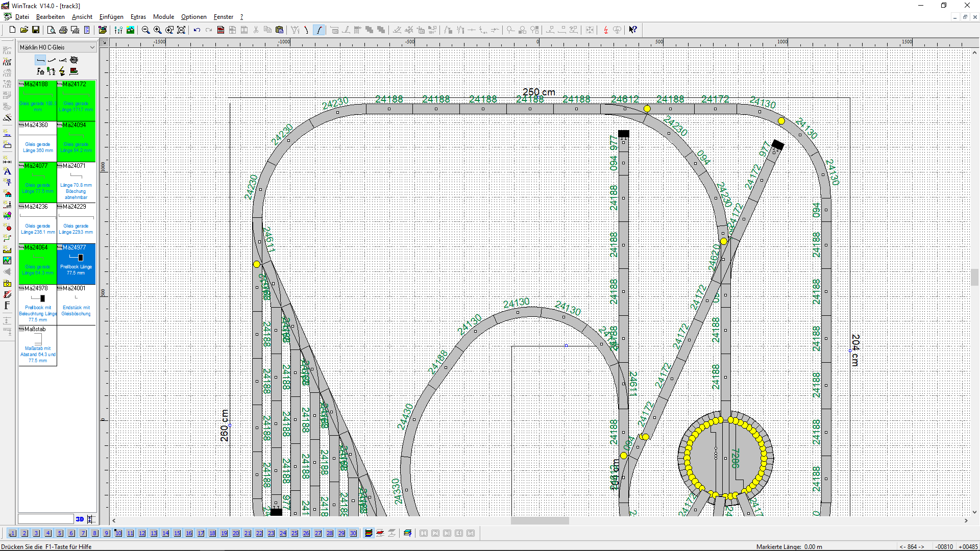Select the text tool A in sidebar

pyautogui.click(x=7, y=171)
